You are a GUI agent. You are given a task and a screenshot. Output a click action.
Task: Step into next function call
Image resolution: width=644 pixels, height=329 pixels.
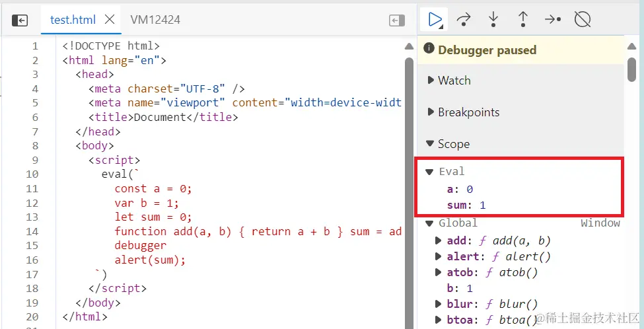point(493,19)
